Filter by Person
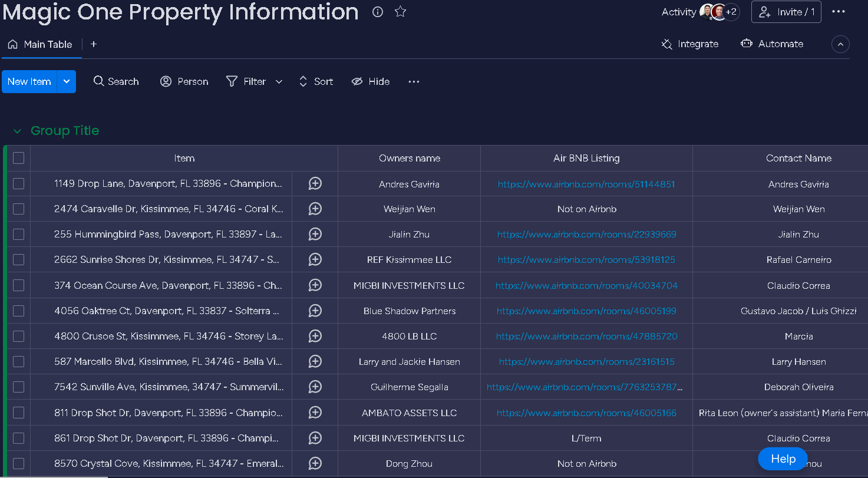 tap(184, 82)
